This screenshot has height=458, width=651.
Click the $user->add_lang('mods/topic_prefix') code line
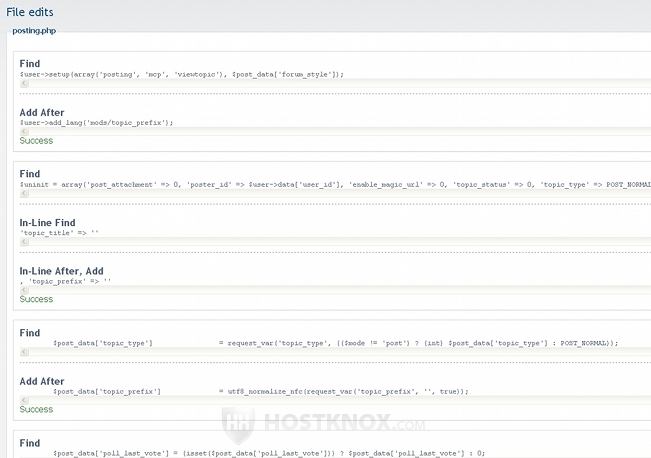(96, 122)
